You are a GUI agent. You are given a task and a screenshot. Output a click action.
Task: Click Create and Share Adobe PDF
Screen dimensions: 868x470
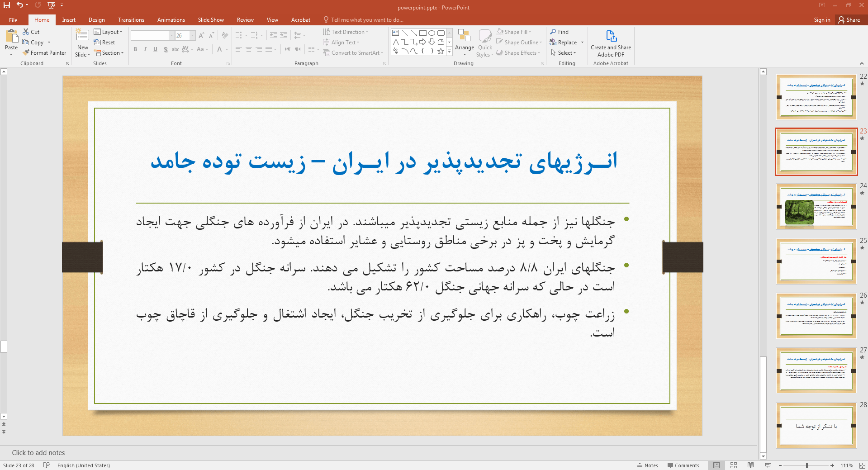point(611,43)
